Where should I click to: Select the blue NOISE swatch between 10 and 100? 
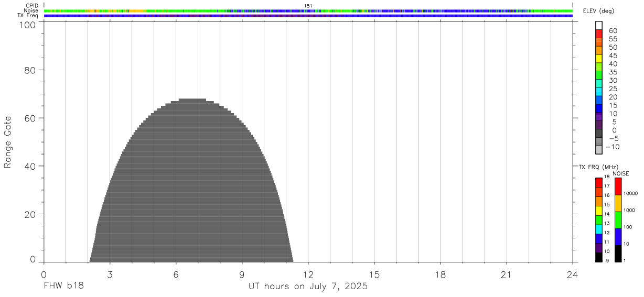(x=618, y=237)
